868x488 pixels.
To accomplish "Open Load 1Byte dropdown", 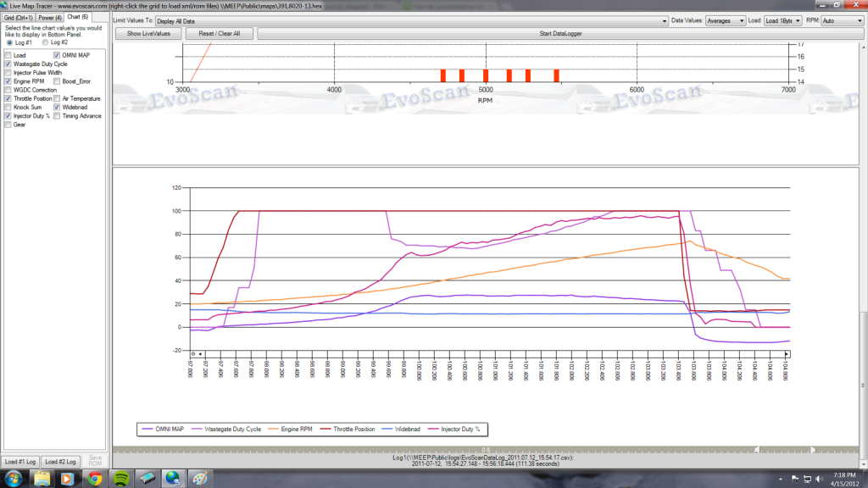I will 782,21.
